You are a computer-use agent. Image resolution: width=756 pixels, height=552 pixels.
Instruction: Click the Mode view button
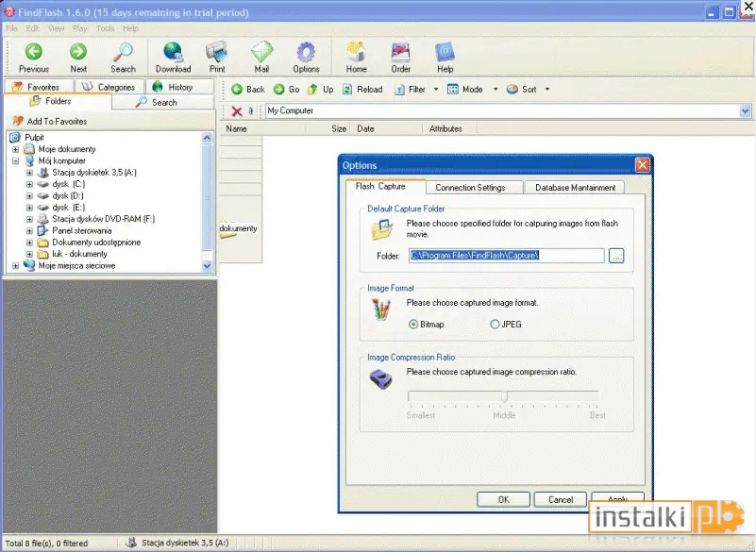pyautogui.click(x=465, y=90)
